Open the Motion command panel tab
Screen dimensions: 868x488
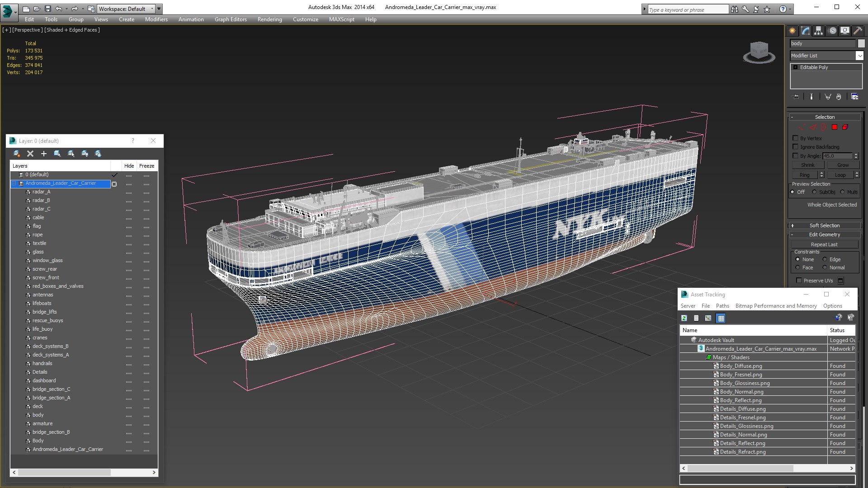pyautogui.click(x=832, y=31)
